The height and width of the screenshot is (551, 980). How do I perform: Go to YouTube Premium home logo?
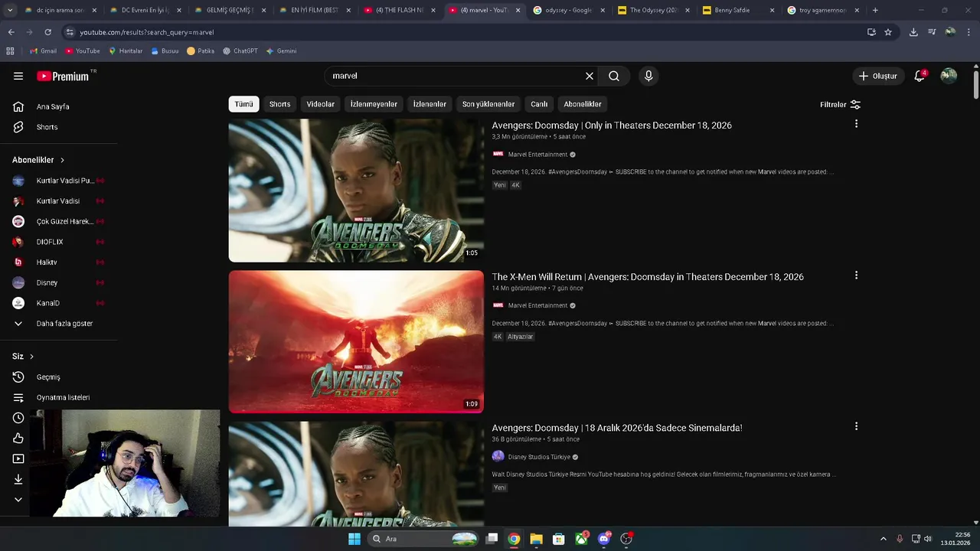pyautogui.click(x=64, y=76)
